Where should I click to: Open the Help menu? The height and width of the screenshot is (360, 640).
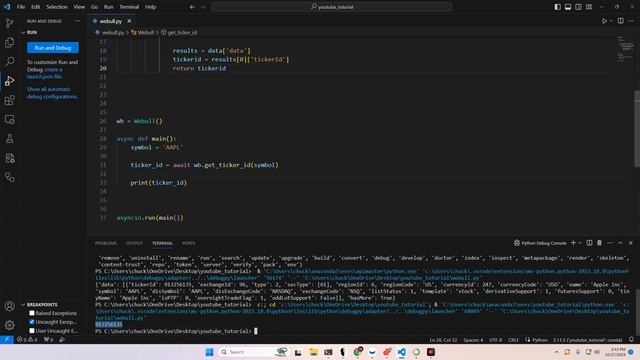[151, 7]
